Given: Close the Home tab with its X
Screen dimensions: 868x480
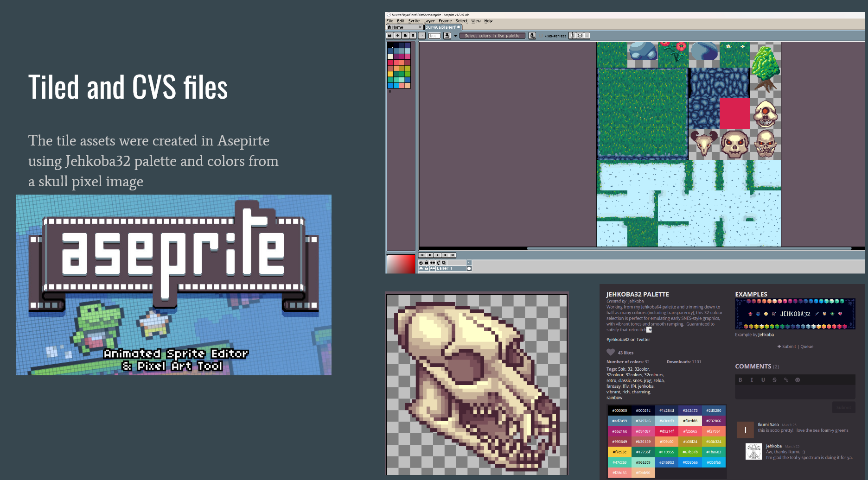Looking at the screenshot, I should pyautogui.click(x=420, y=27).
